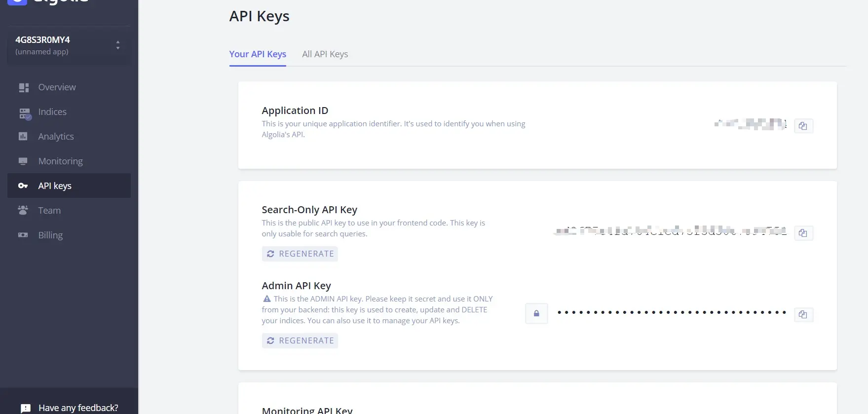Click the Indices server icon
The width and height of the screenshot is (868, 414).
click(x=24, y=113)
